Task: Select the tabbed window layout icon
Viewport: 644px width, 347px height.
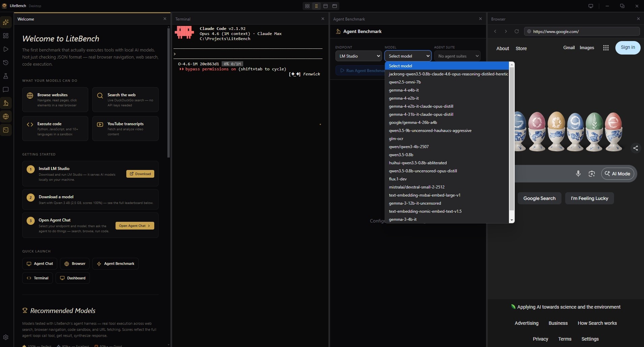Action: tap(334, 6)
